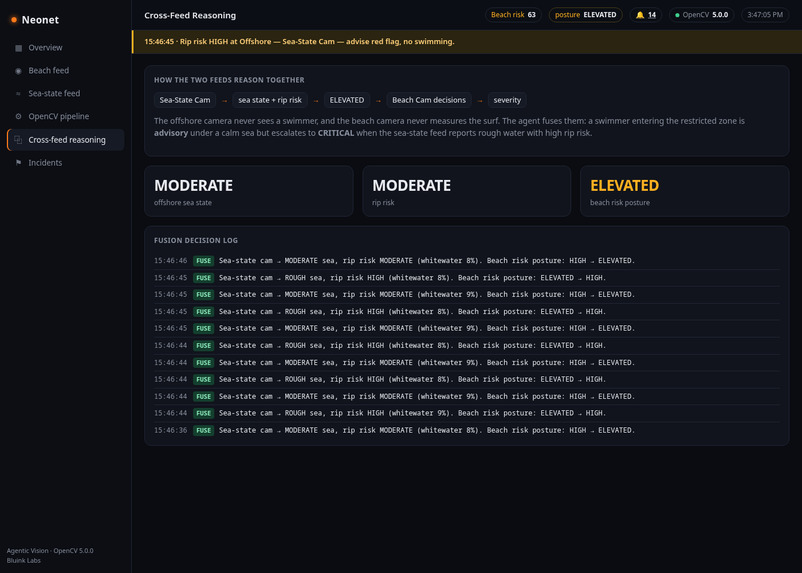Click the Incidents flag icon
Screen dimensions: 802x573
(x=18, y=163)
